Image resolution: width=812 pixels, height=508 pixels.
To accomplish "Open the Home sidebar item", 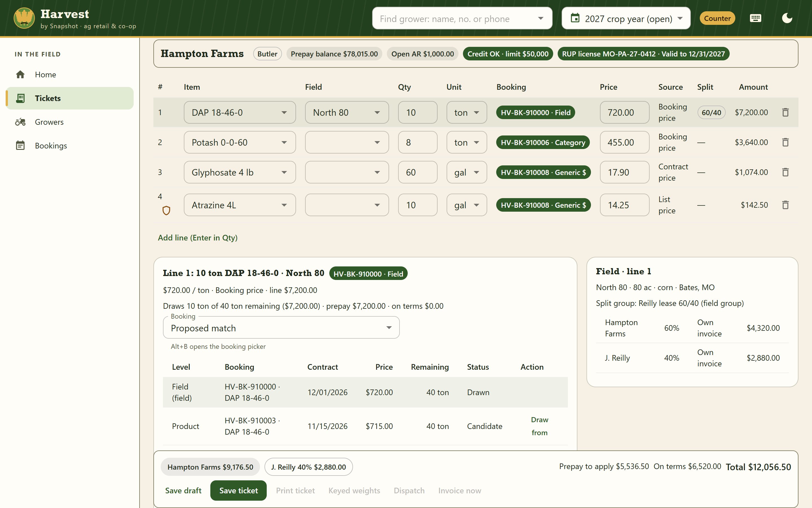I will tap(70, 75).
